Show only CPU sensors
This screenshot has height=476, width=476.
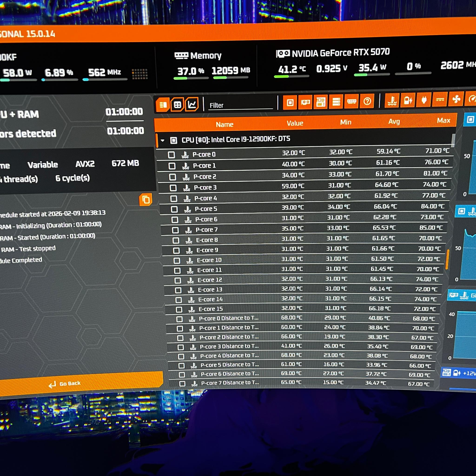[x=290, y=102]
